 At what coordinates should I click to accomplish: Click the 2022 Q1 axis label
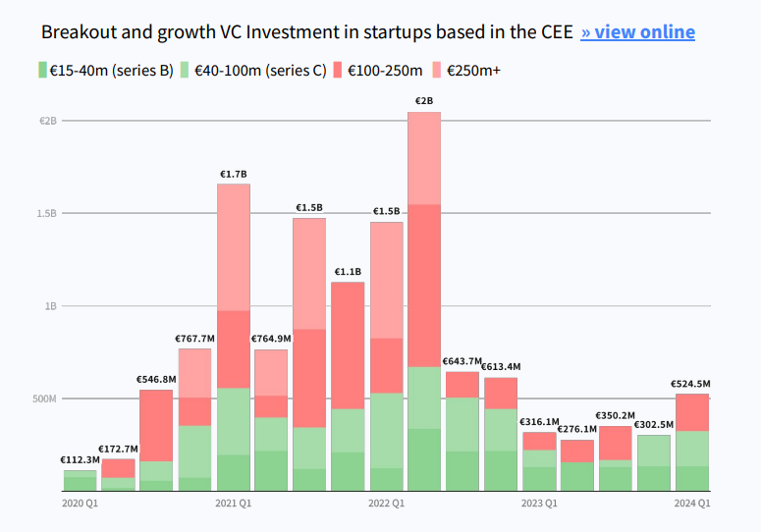coord(386,504)
